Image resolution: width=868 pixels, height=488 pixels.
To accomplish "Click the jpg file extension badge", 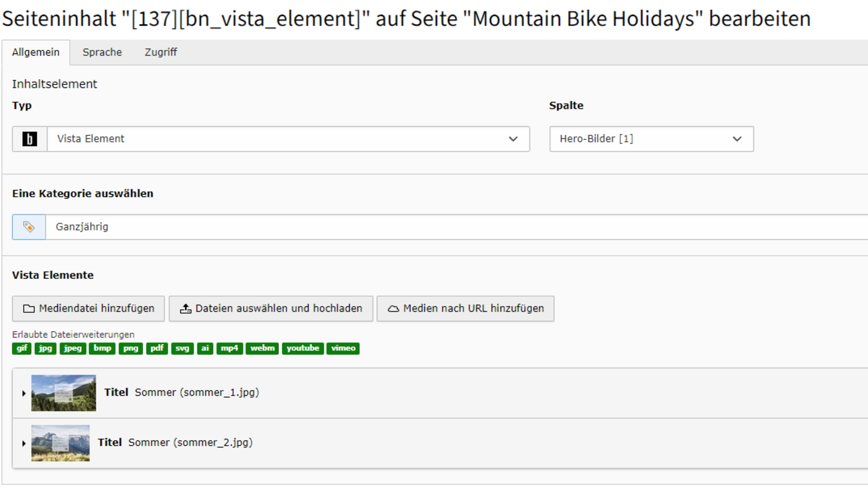I will (45, 348).
